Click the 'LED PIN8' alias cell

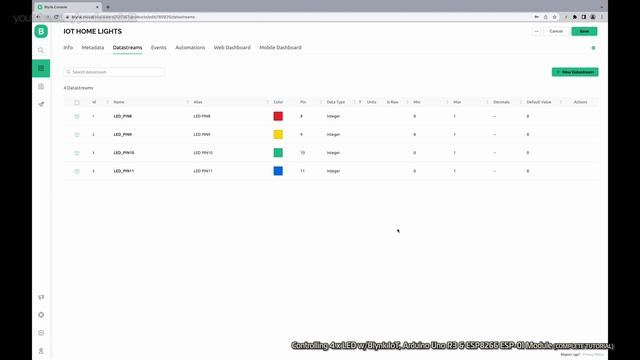pos(202,116)
